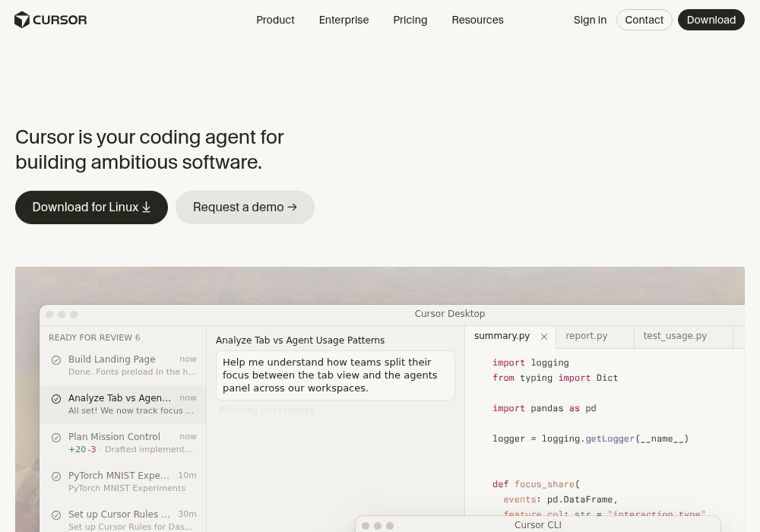Click the check icon beside Set up Cursor Rules
The width and height of the screenshot is (760, 532).
point(56,515)
